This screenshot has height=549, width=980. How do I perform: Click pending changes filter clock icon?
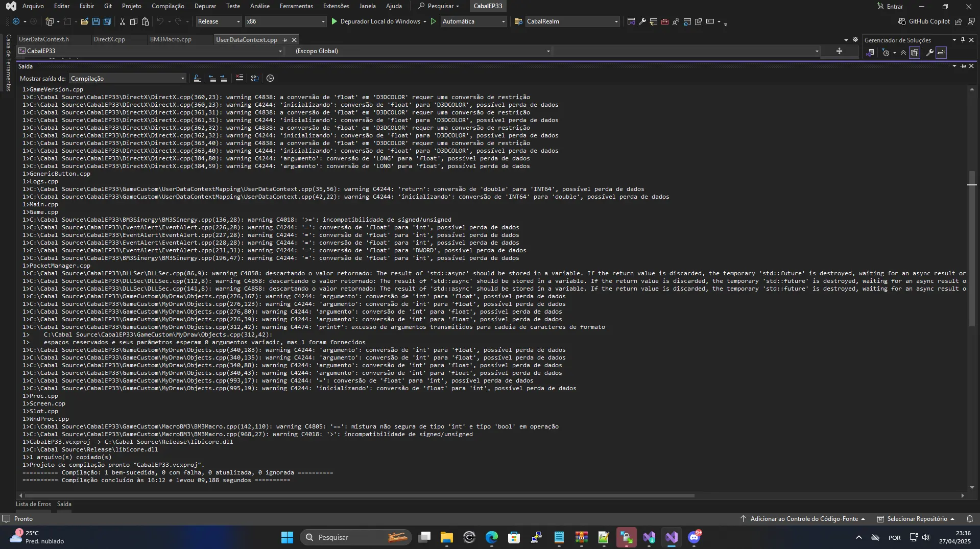(x=886, y=53)
